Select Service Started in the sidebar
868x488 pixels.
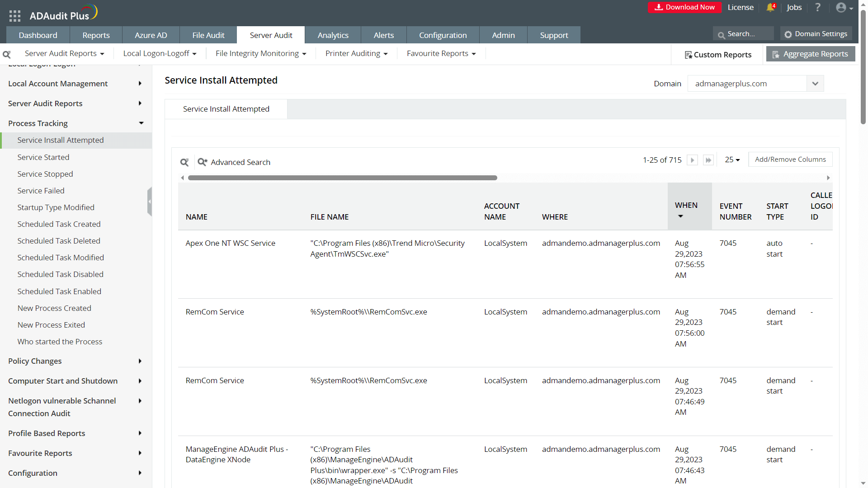43,157
